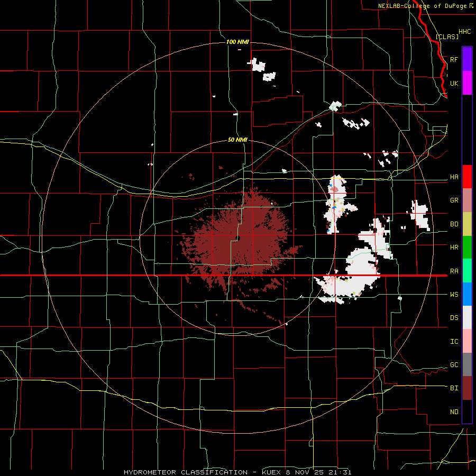Screen dimensions: 476x476
Task: Click the HHC product code text
Action: click(x=464, y=32)
